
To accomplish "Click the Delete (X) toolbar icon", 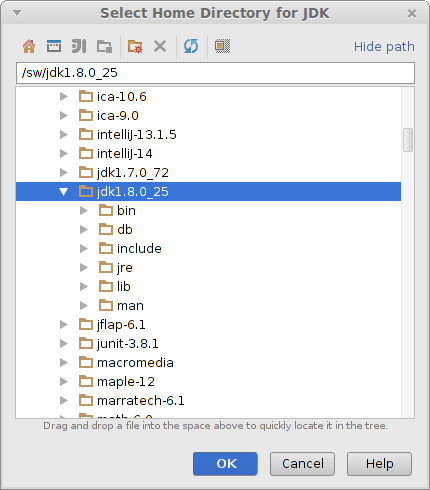I will pos(160,46).
